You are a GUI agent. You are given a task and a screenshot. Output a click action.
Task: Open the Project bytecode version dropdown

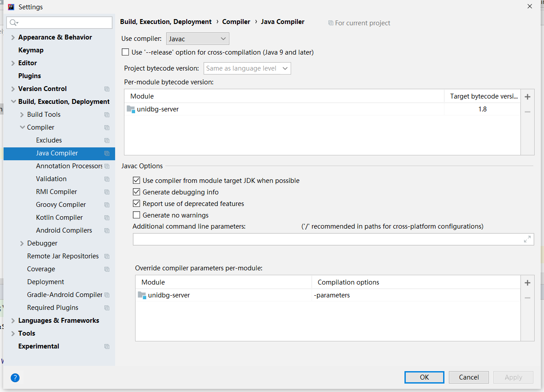coord(247,68)
